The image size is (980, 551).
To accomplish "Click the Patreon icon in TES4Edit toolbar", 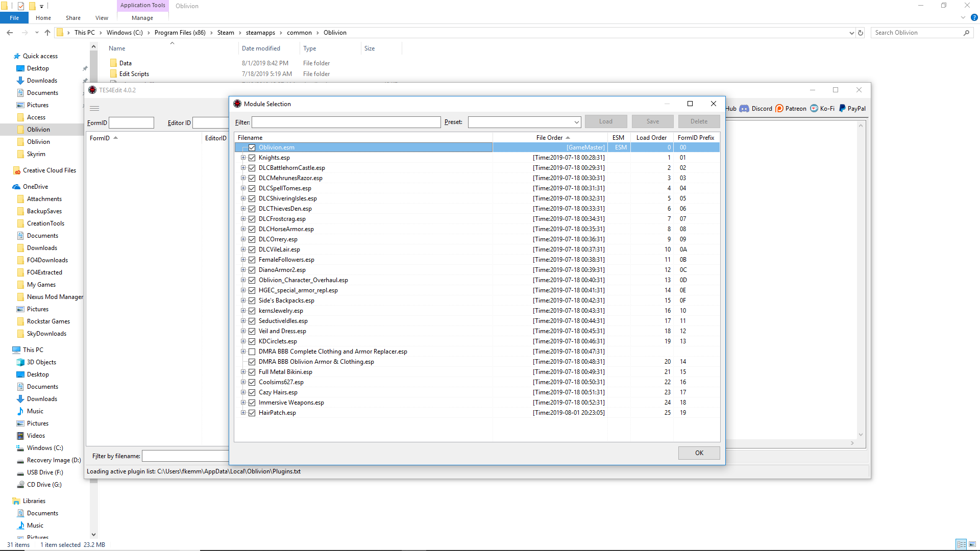I will pyautogui.click(x=779, y=109).
